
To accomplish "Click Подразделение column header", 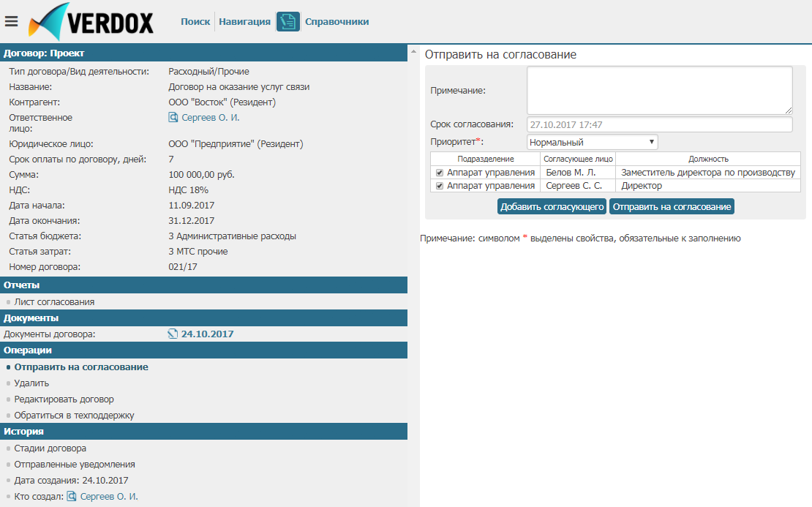I will 485,159.
